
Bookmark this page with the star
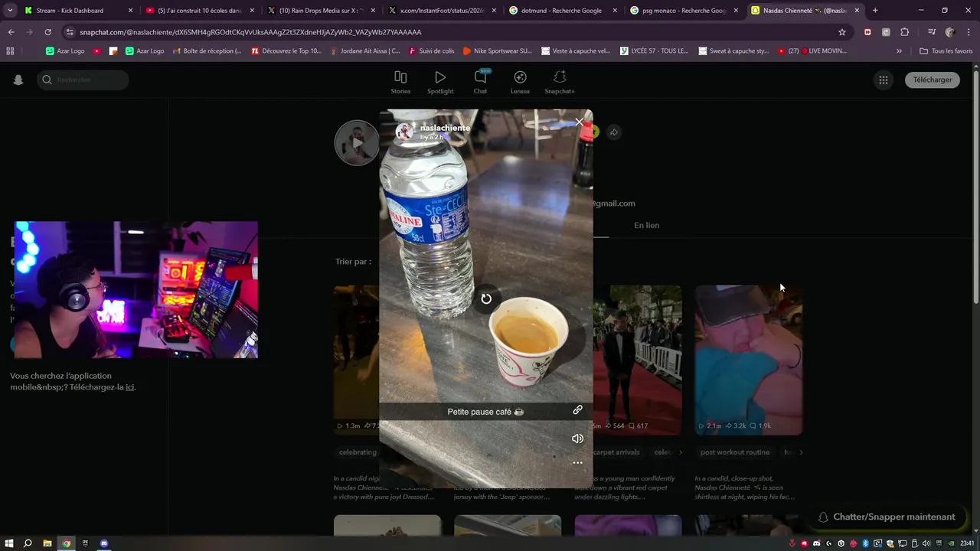click(842, 32)
